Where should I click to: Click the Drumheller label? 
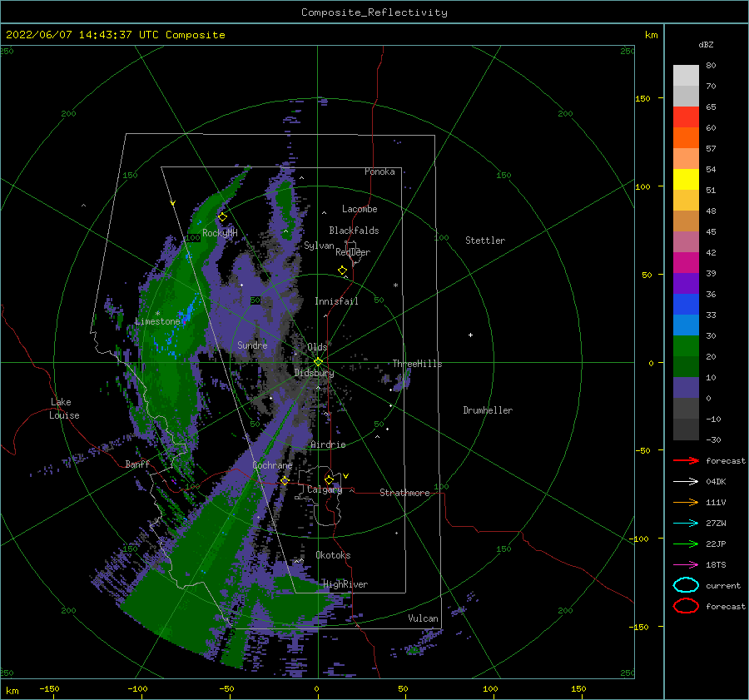click(488, 410)
